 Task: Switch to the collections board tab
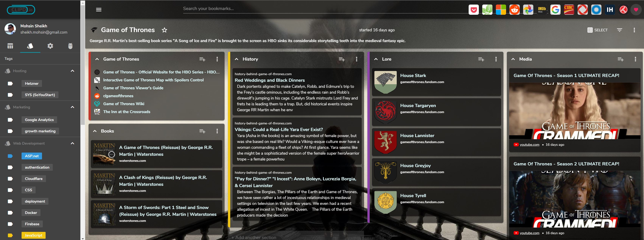[x=10, y=46]
